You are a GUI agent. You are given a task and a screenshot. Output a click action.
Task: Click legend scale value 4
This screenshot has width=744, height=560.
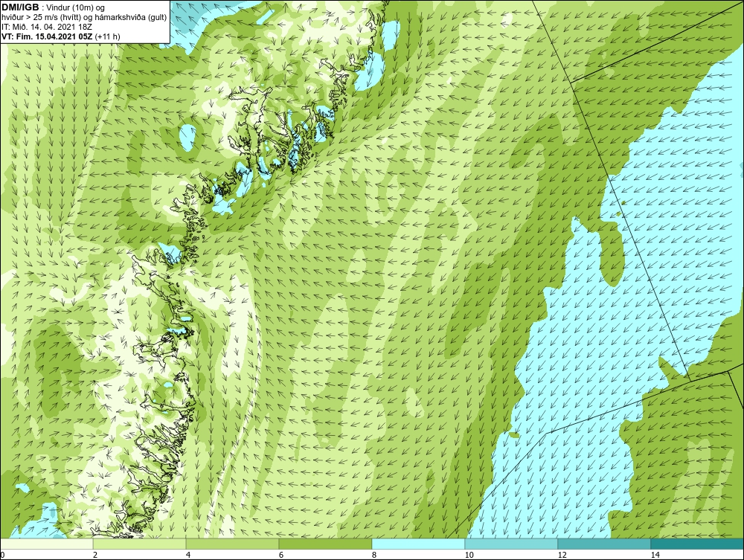[x=188, y=555]
